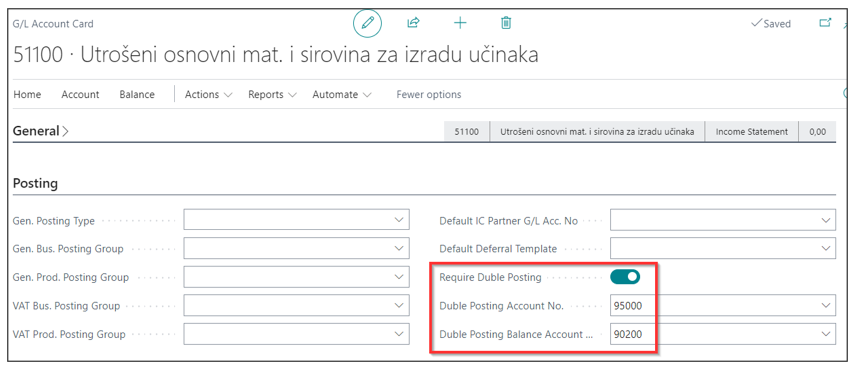Open the Home tab
Screen dimensions: 855x370
coord(27,94)
